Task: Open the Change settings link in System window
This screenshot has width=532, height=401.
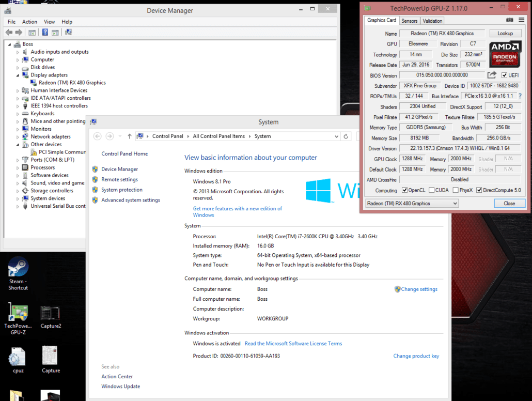Action: tap(419, 289)
